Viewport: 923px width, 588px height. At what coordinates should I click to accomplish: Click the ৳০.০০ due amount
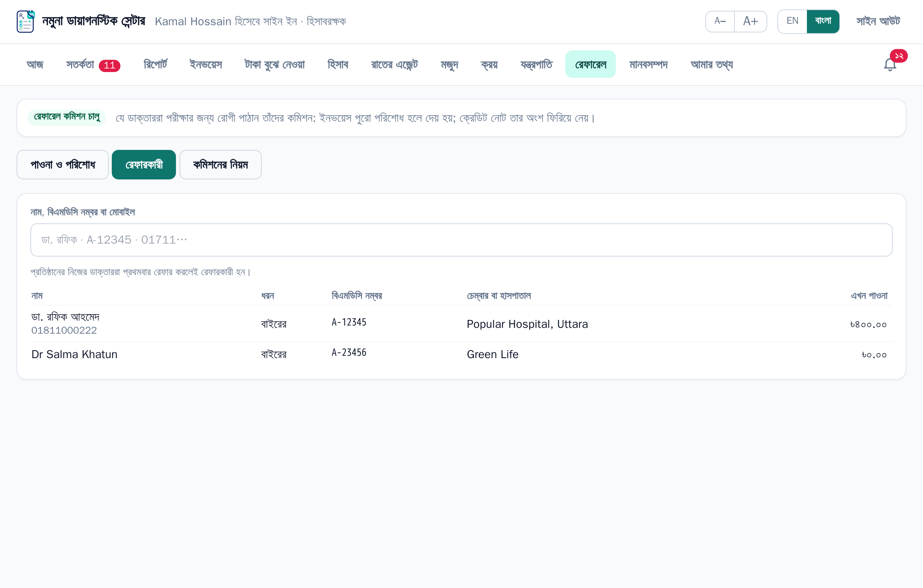[874, 355]
